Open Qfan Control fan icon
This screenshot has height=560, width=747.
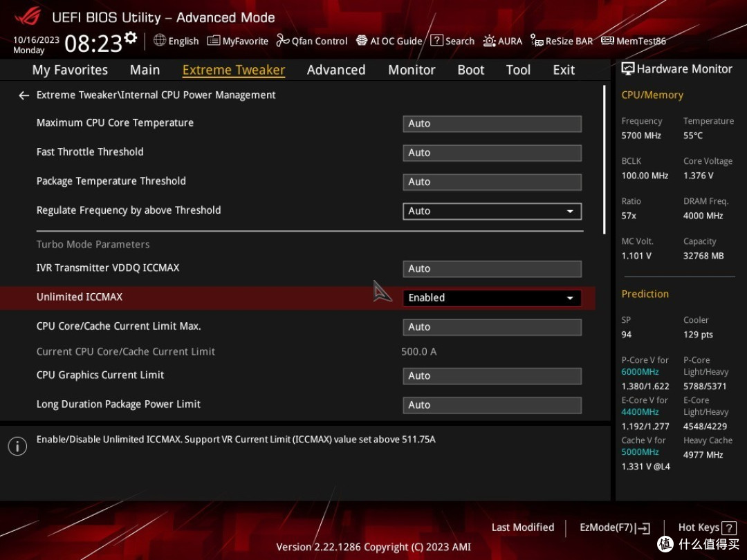click(x=282, y=41)
